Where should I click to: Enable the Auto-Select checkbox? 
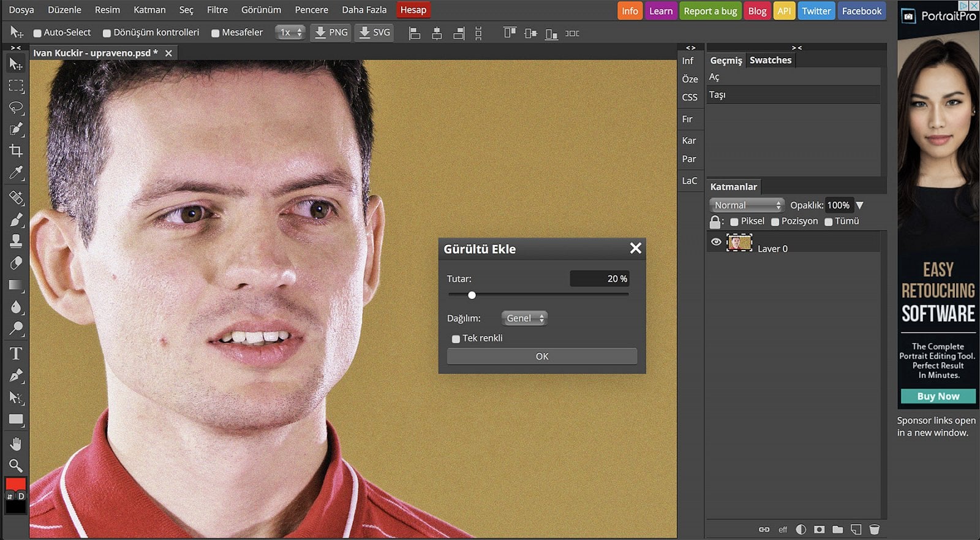point(37,33)
